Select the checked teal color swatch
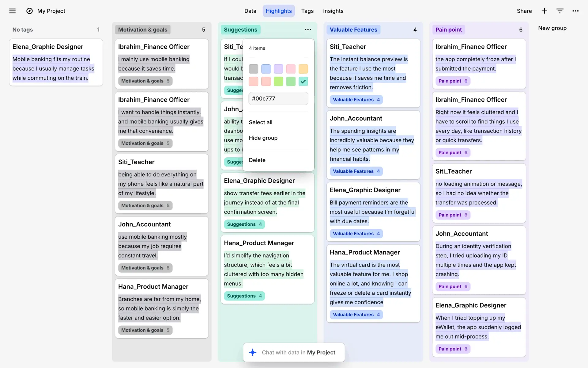Screen dimensions: 588x368 303,81
